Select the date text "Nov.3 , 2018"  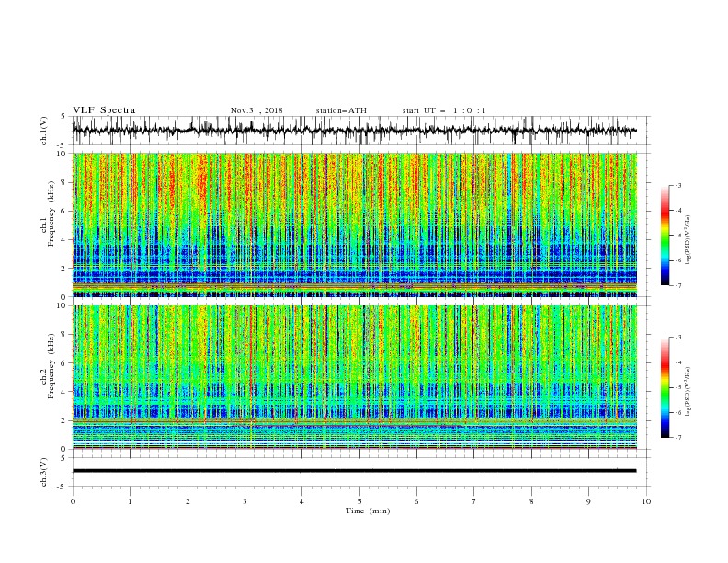pyautogui.click(x=256, y=110)
